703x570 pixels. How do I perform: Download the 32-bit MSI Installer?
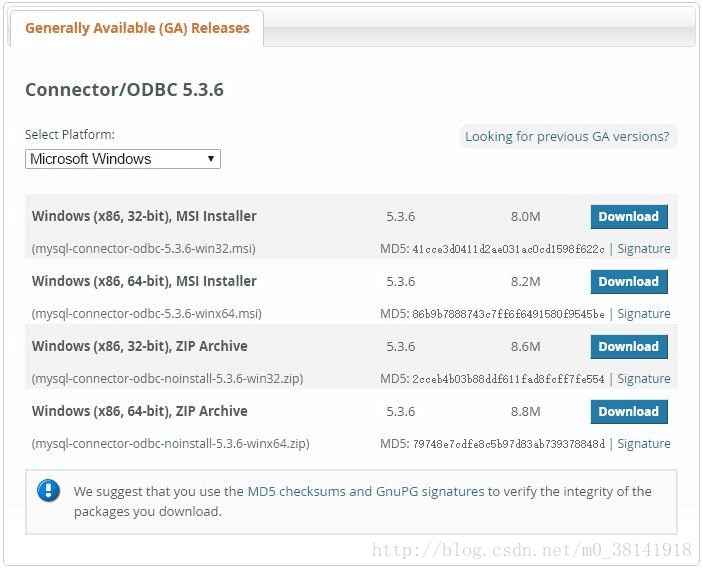click(628, 217)
